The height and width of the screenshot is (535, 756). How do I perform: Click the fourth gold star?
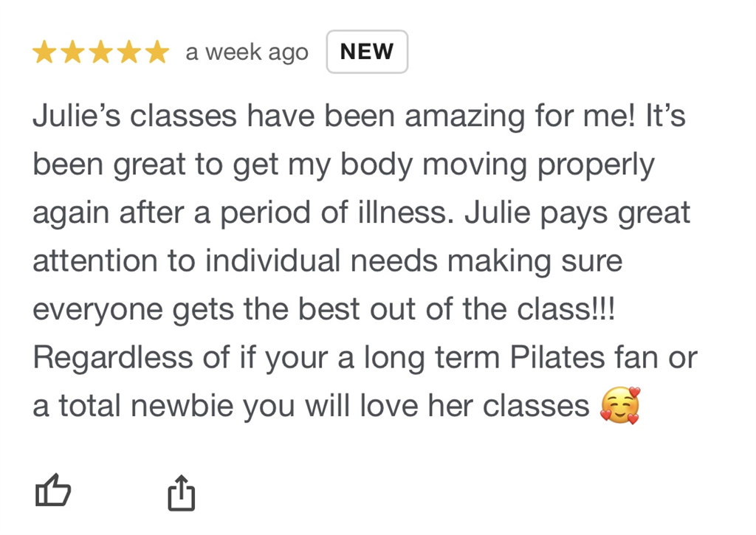pyautogui.click(x=128, y=52)
